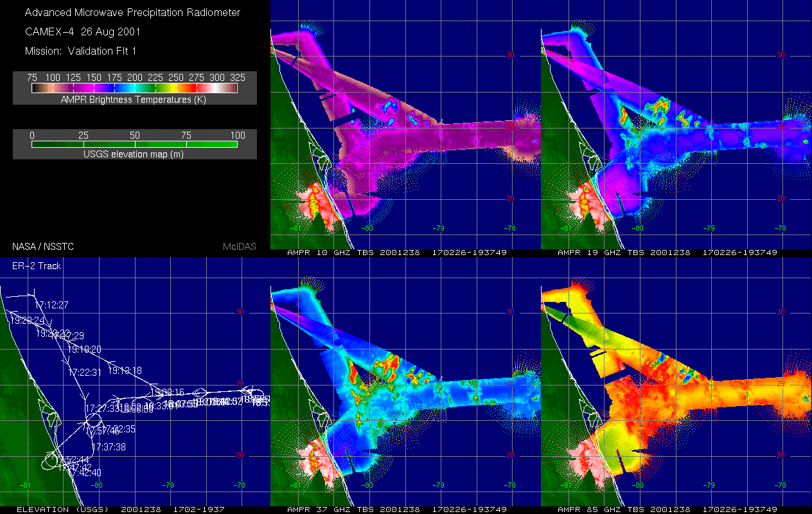812x514 pixels.
Task: Click the NASA / NSSTC credit label
Action: click(42, 246)
